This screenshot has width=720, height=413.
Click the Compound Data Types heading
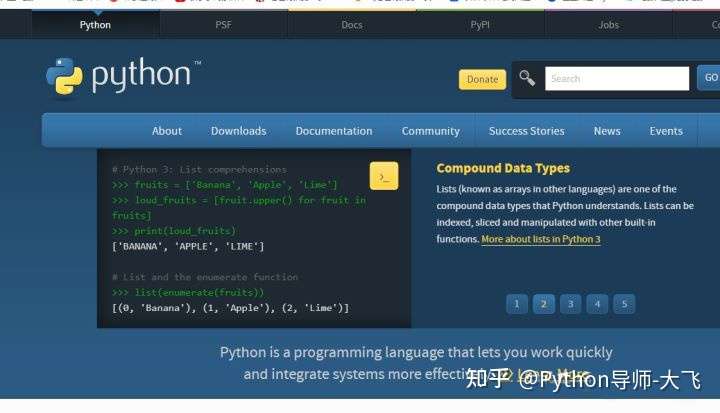[503, 168]
